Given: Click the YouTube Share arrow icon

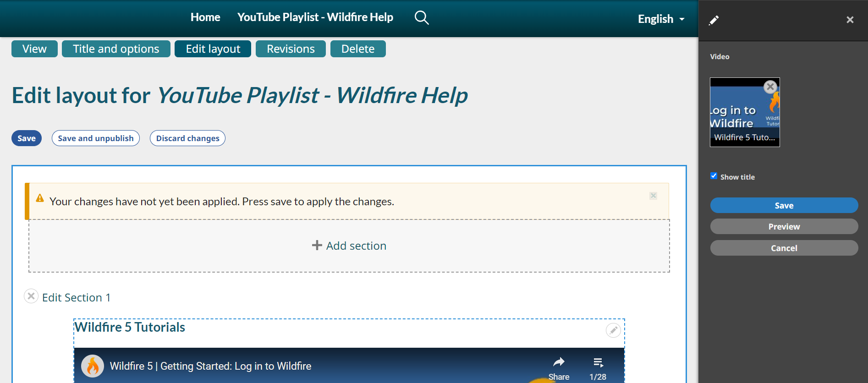Looking at the screenshot, I should coord(559,362).
